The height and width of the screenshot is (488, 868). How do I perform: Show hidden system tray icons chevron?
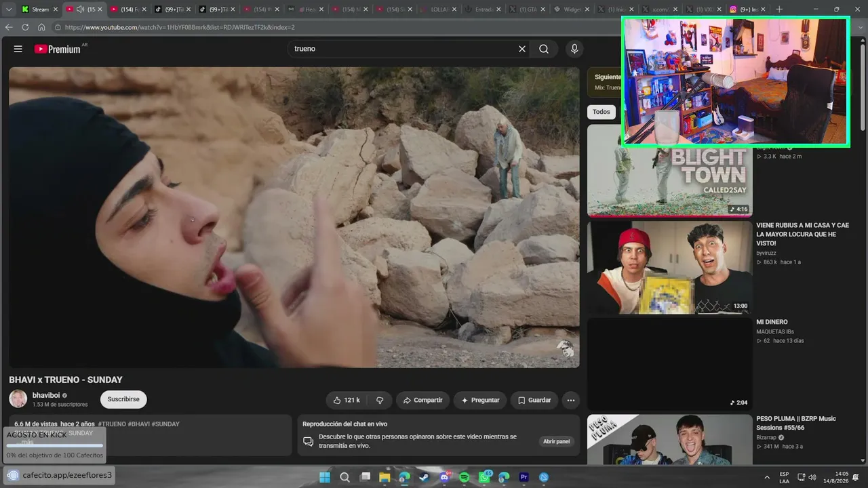767,477
